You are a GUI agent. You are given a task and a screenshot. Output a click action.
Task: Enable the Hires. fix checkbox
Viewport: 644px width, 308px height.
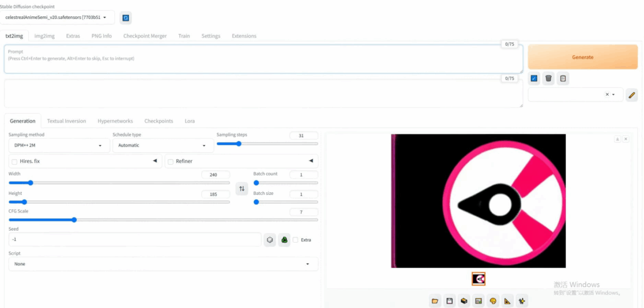pos(14,162)
